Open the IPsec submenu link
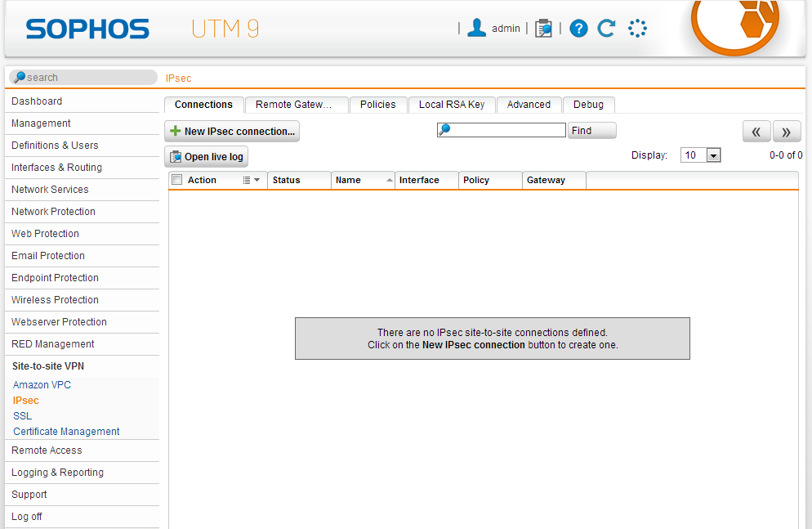Image resolution: width=812 pixels, height=529 pixels. pos(26,401)
